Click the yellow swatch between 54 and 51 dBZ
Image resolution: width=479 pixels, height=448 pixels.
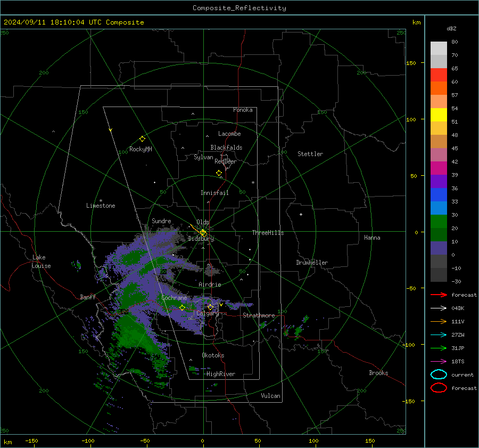pyautogui.click(x=439, y=115)
